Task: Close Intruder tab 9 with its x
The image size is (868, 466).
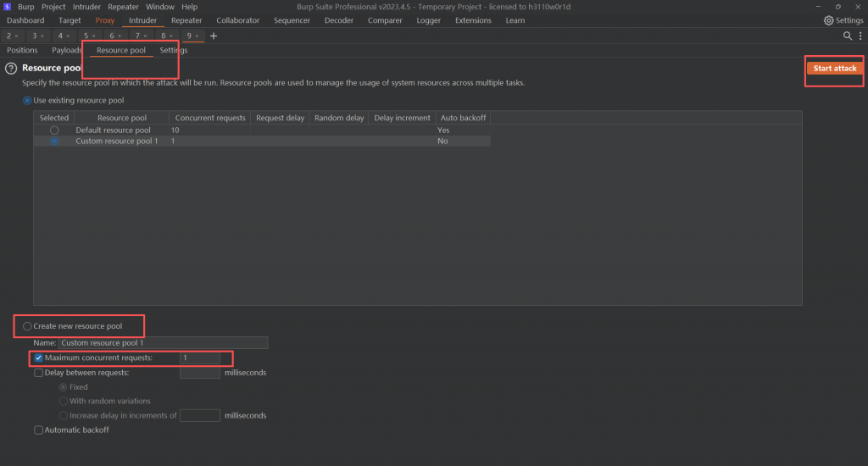Action: tap(198, 36)
